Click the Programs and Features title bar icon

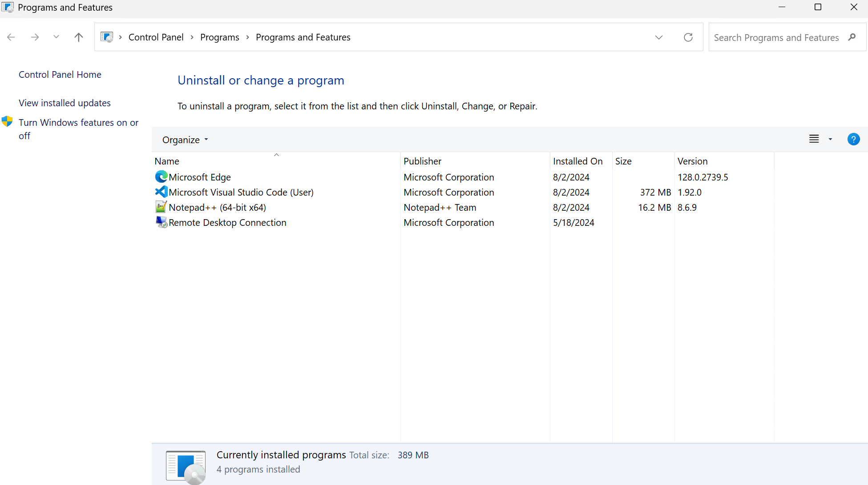click(8, 7)
